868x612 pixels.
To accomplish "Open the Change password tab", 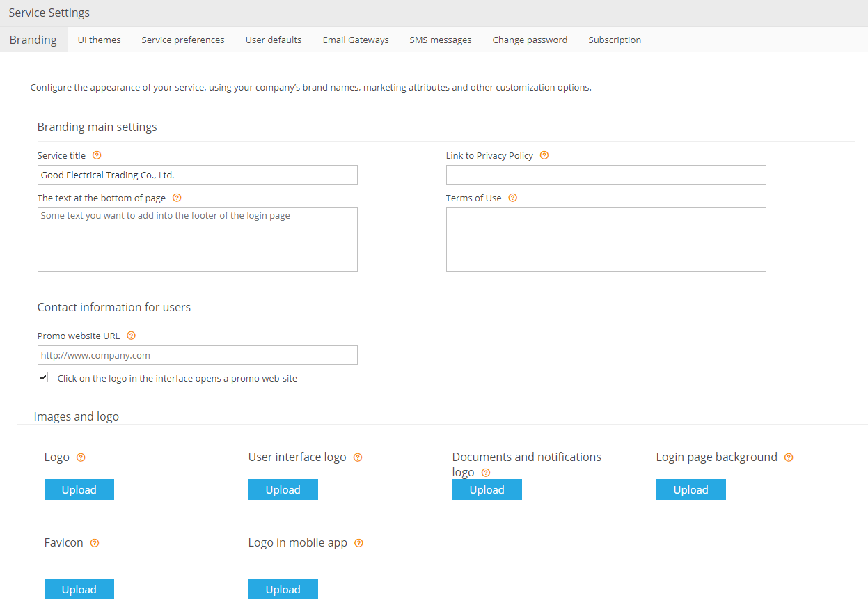I will [x=530, y=40].
